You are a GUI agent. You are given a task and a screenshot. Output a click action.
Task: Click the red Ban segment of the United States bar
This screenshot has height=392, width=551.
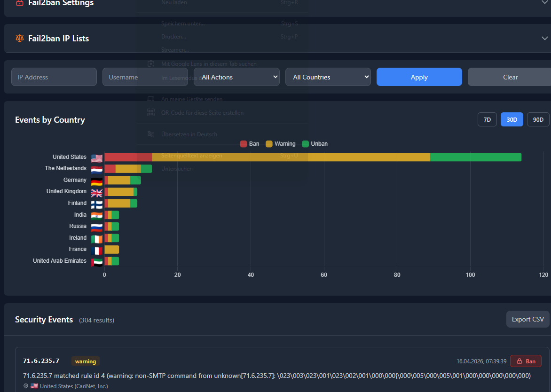click(x=128, y=157)
